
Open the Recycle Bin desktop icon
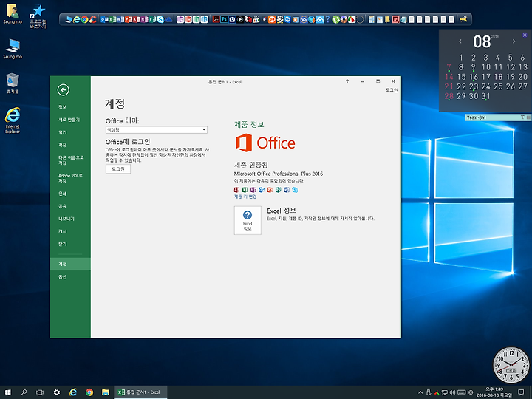click(x=13, y=83)
